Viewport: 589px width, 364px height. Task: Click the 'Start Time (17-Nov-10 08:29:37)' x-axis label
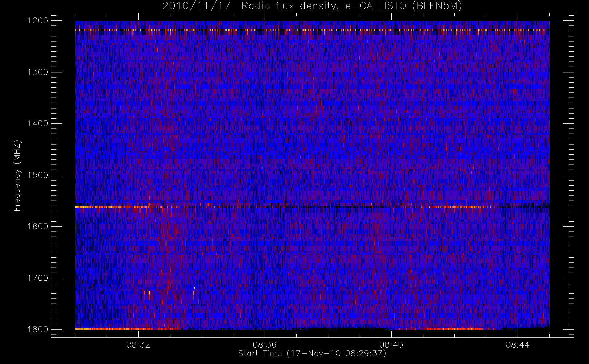pyautogui.click(x=312, y=353)
